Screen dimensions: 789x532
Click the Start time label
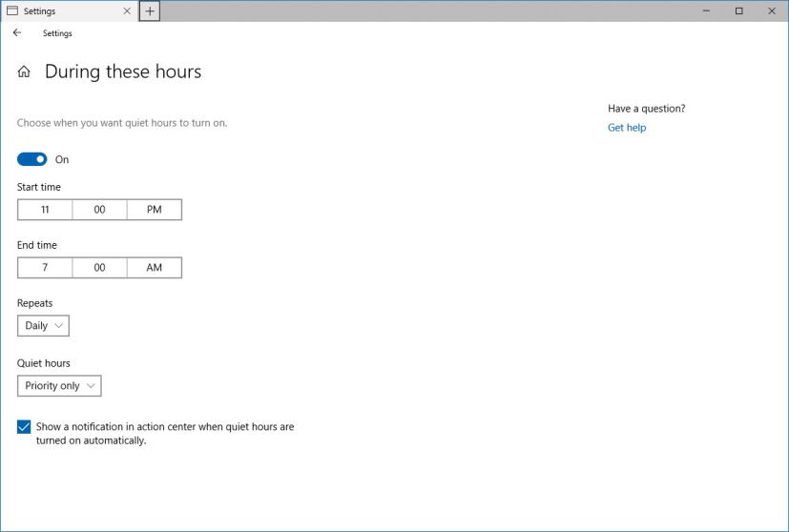click(39, 187)
